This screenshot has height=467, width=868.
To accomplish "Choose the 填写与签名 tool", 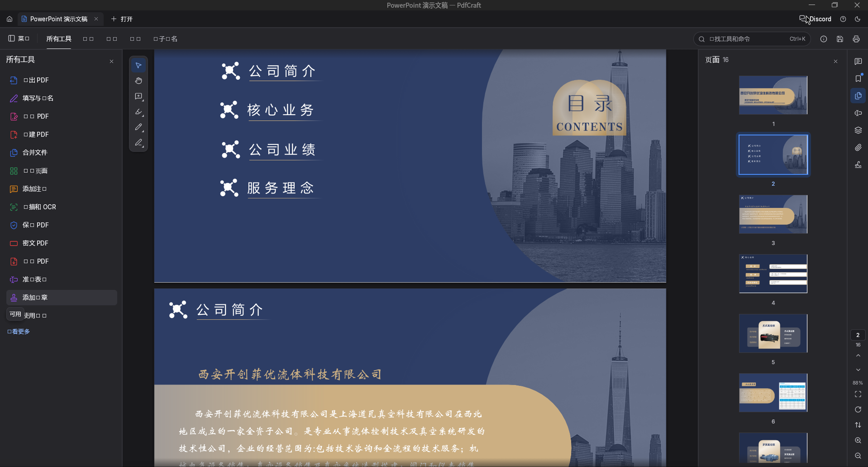I will click(x=62, y=98).
